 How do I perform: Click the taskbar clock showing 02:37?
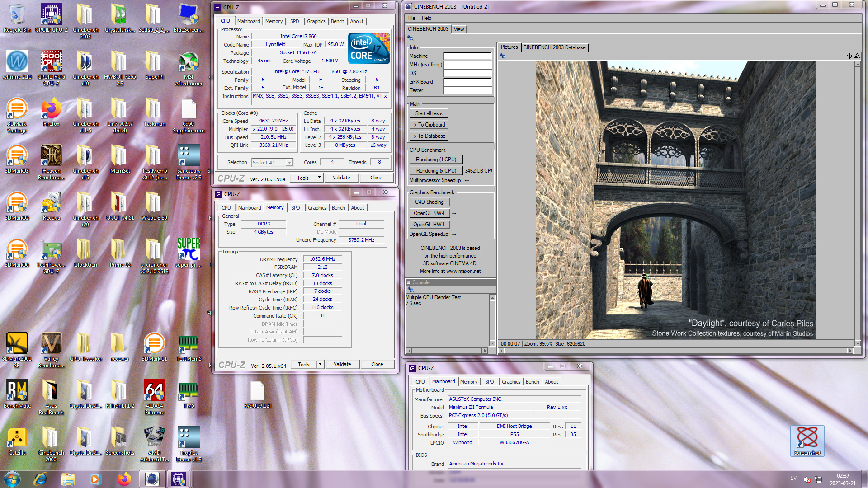click(843, 479)
